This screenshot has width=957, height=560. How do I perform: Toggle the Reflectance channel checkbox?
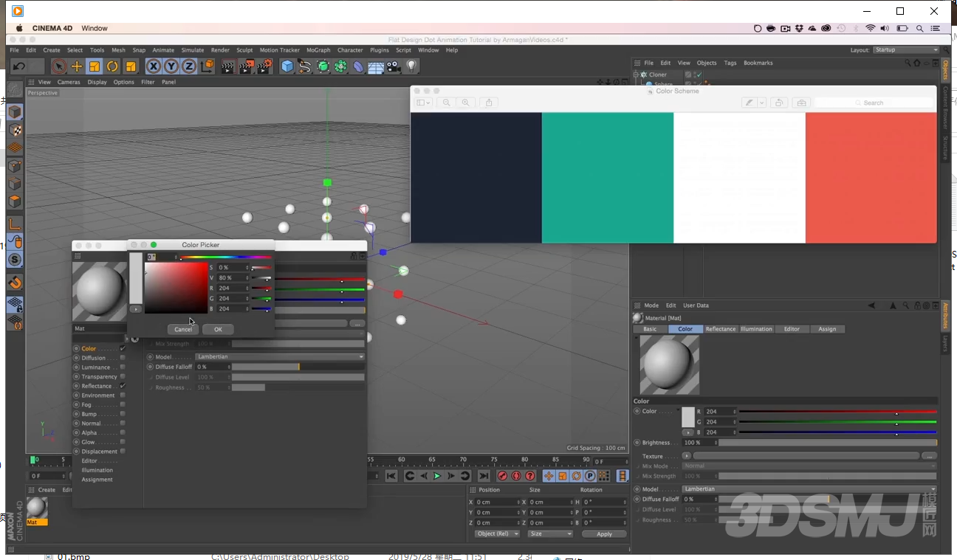123,386
